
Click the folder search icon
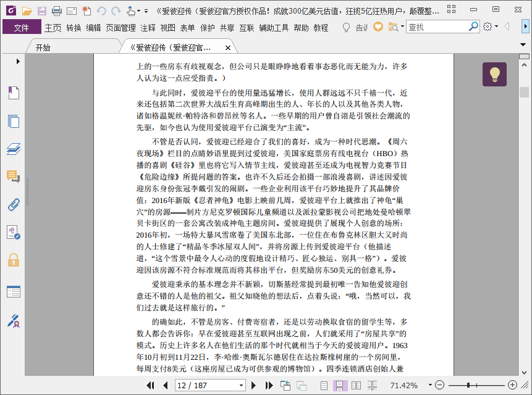(x=393, y=27)
